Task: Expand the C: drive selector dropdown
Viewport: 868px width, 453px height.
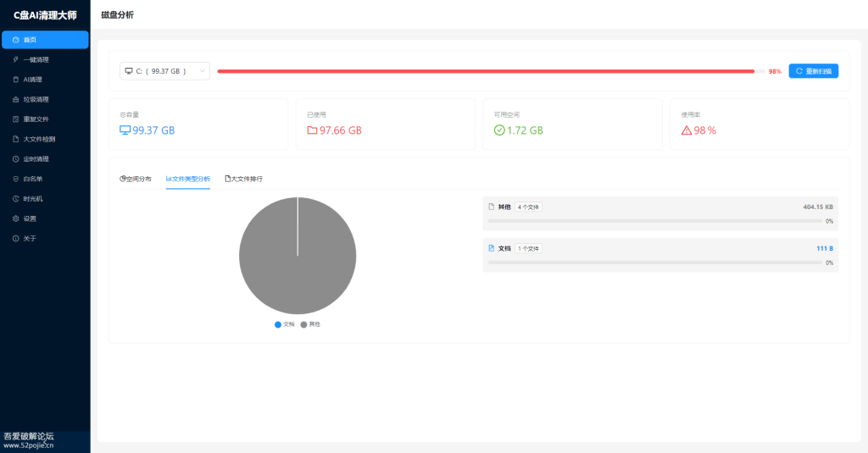Action: (x=164, y=71)
